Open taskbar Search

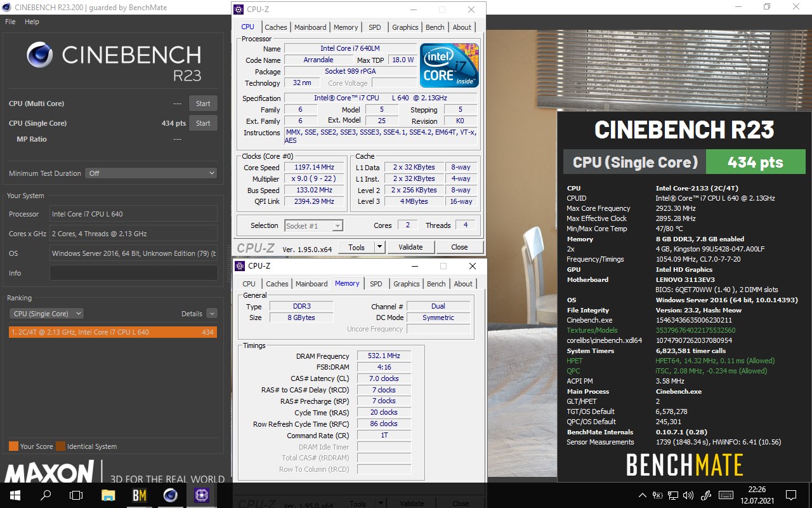[x=46, y=495]
